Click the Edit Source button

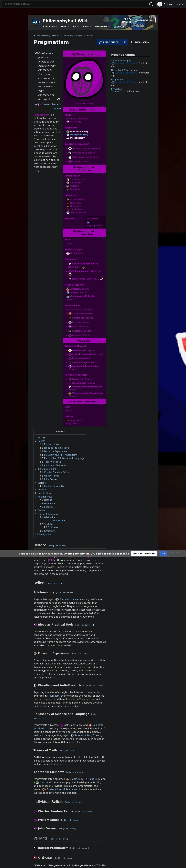point(109,42)
